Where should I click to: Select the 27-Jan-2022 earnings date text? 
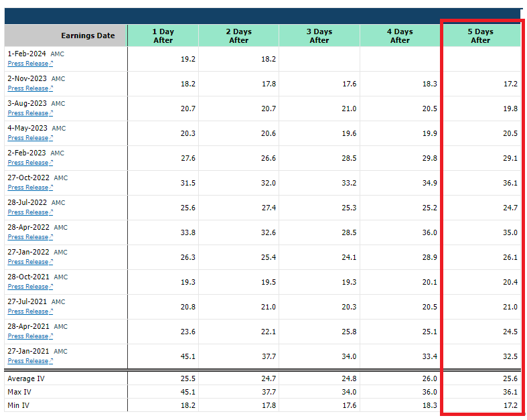[x=28, y=253]
